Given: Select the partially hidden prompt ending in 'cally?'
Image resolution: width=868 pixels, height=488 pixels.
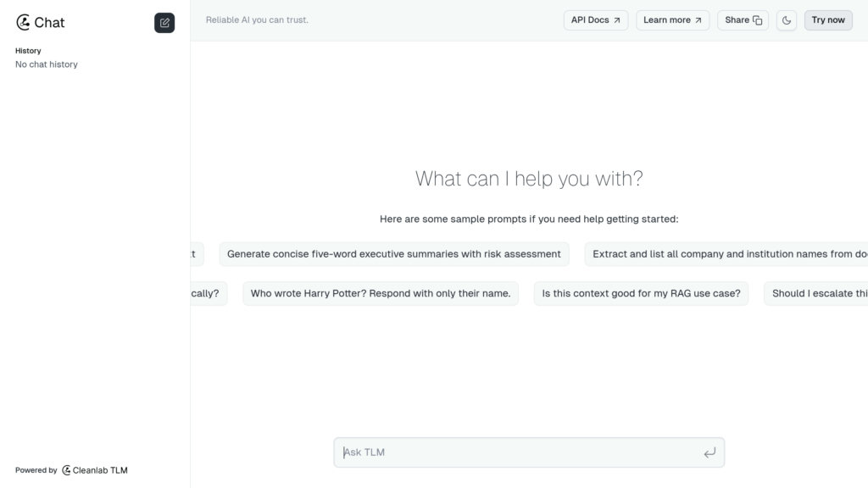Looking at the screenshot, I should click(209, 293).
